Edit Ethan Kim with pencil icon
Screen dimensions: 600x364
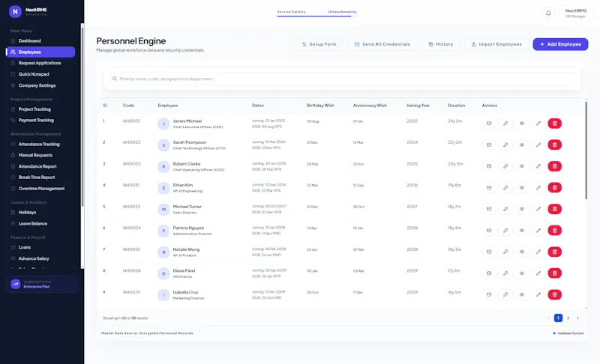tap(538, 187)
